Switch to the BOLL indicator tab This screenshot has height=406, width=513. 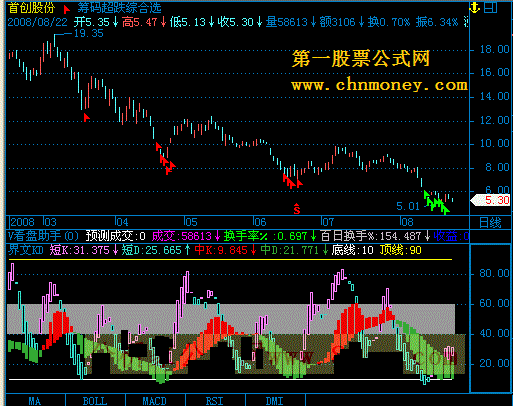pos(95,401)
